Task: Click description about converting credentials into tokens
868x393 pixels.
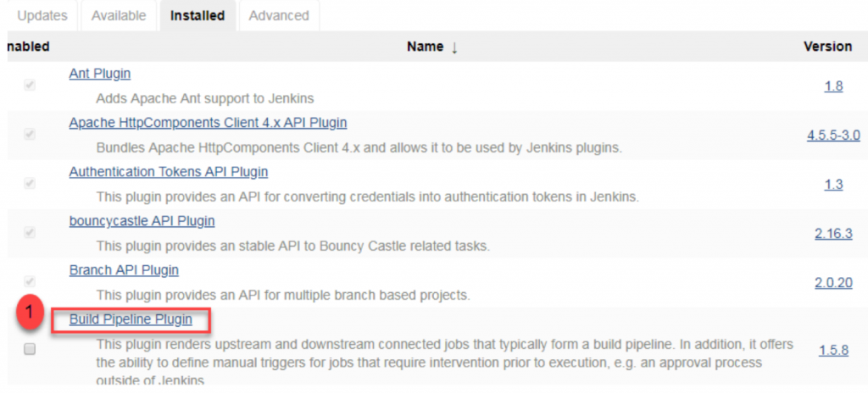Action: click(368, 197)
